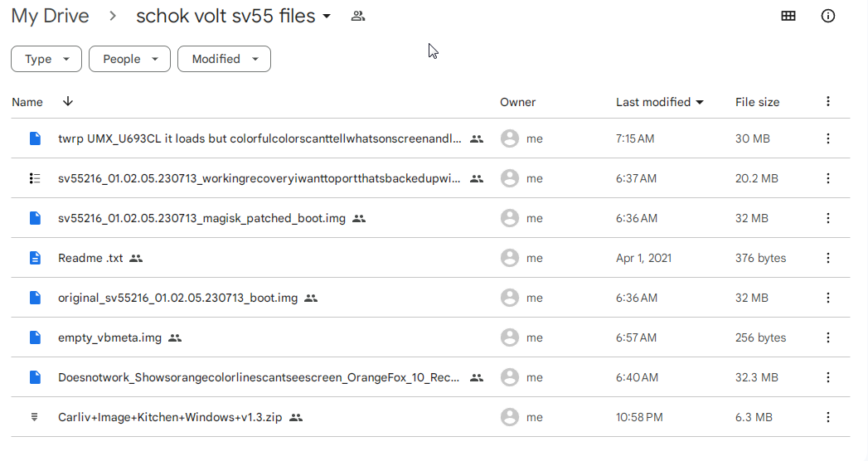Click archive icon of Carliv zip file

34,417
